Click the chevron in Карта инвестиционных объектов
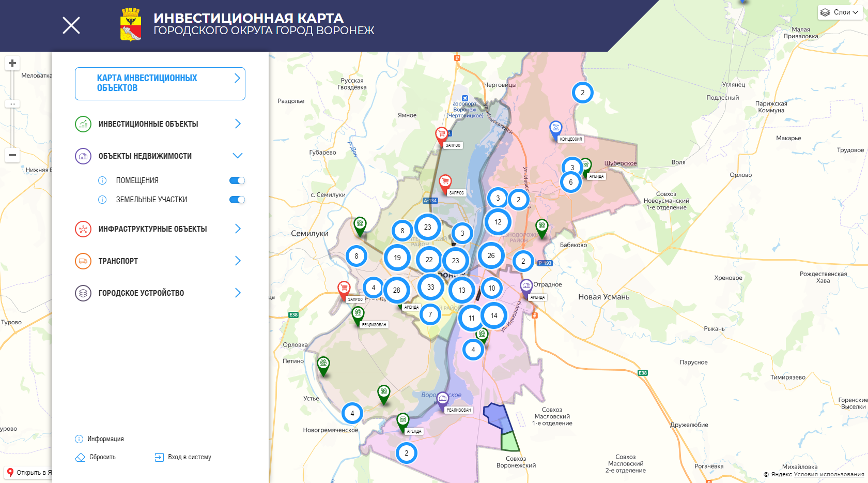Viewport: 868px width, 483px height. [237, 78]
